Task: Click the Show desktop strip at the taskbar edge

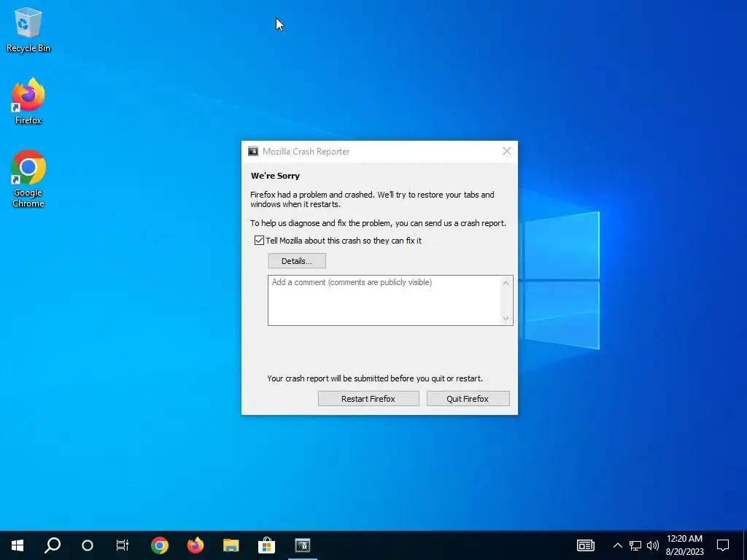Action: [745, 545]
